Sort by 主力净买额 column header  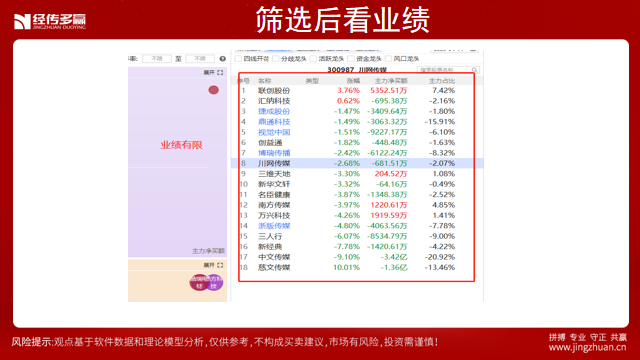[391, 81]
